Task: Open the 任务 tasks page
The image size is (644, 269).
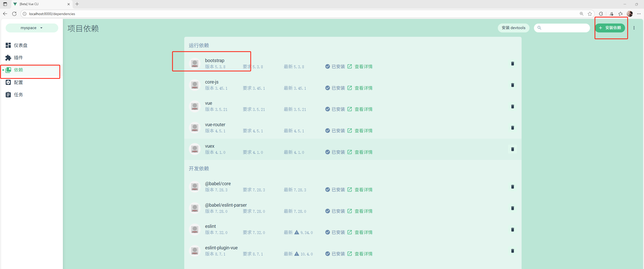Action: [x=32, y=95]
